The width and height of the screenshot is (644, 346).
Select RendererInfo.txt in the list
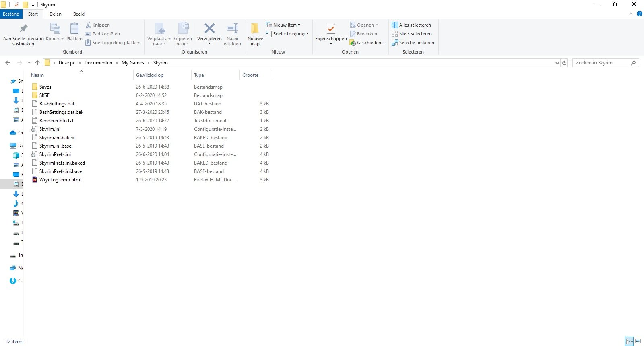coord(56,121)
